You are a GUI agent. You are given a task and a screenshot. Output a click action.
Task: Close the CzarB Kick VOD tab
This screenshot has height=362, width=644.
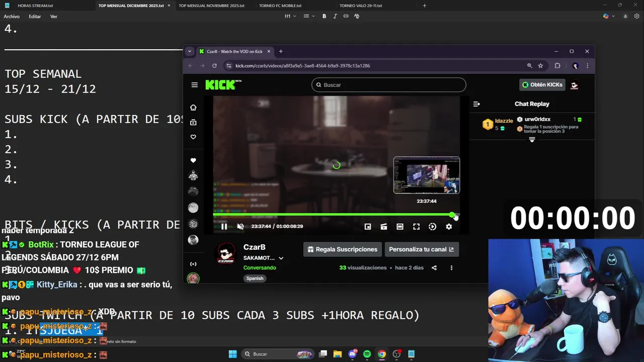[x=269, y=51]
